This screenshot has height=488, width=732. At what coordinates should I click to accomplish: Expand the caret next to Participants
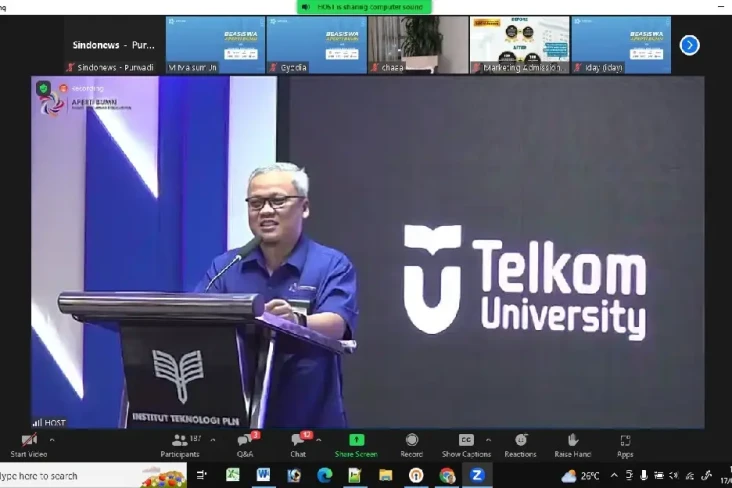[x=213, y=440]
